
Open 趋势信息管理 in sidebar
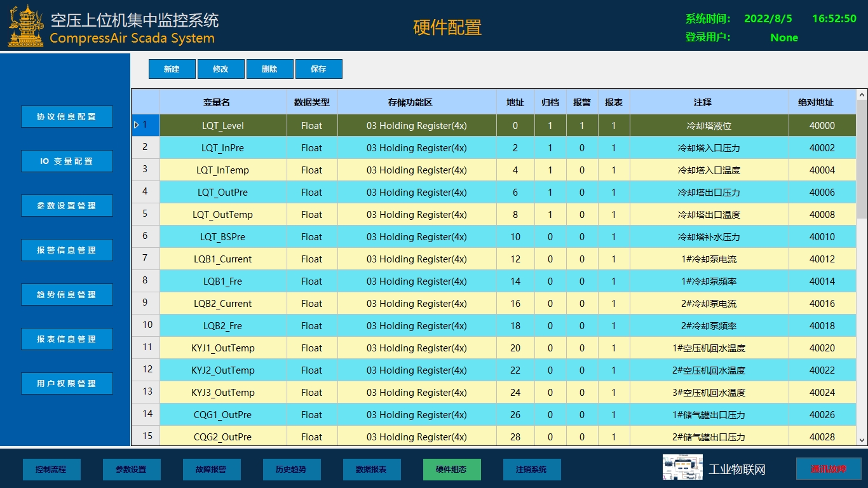click(x=67, y=295)
